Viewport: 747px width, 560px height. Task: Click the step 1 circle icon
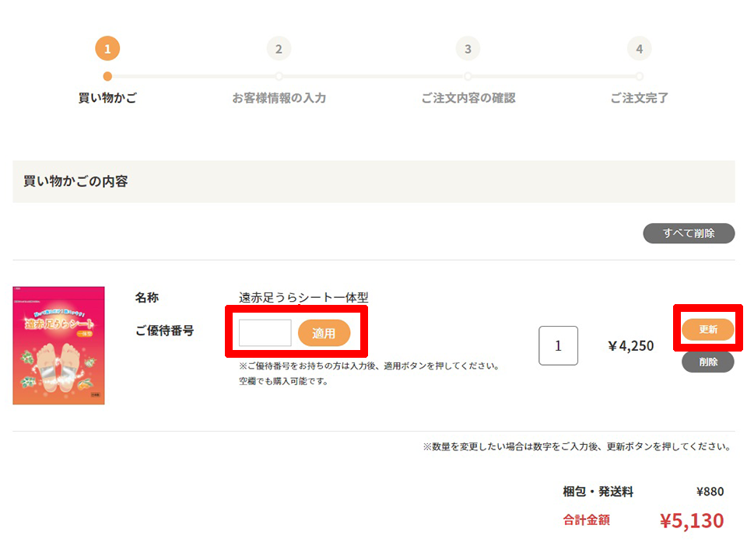click(107, 48)
